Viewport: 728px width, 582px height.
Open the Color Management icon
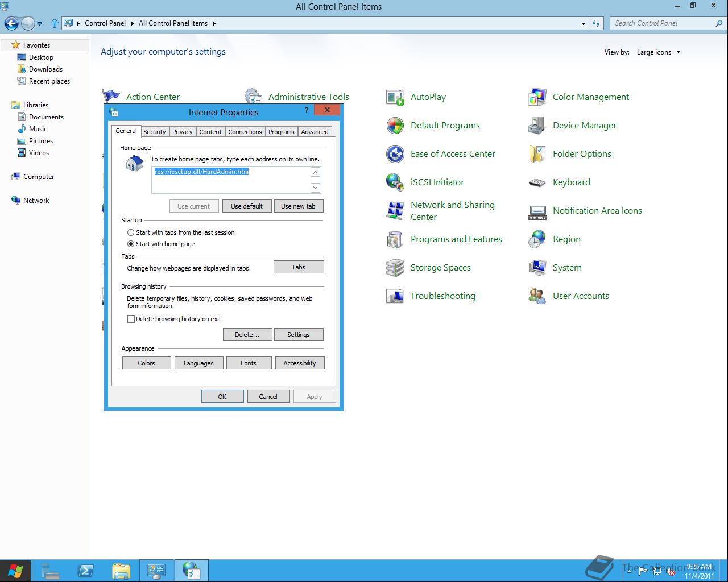pos(537,97)
